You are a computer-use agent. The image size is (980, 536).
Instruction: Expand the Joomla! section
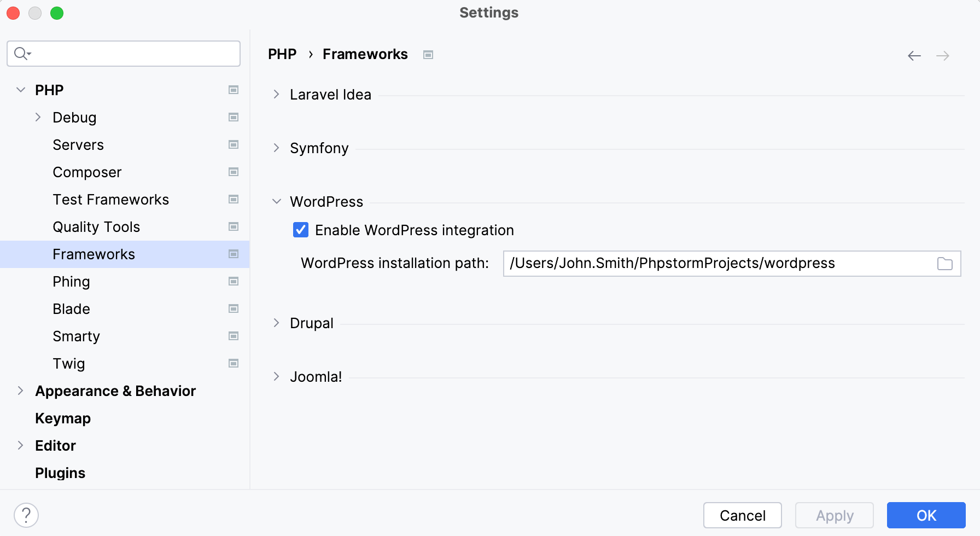point(276,376)
